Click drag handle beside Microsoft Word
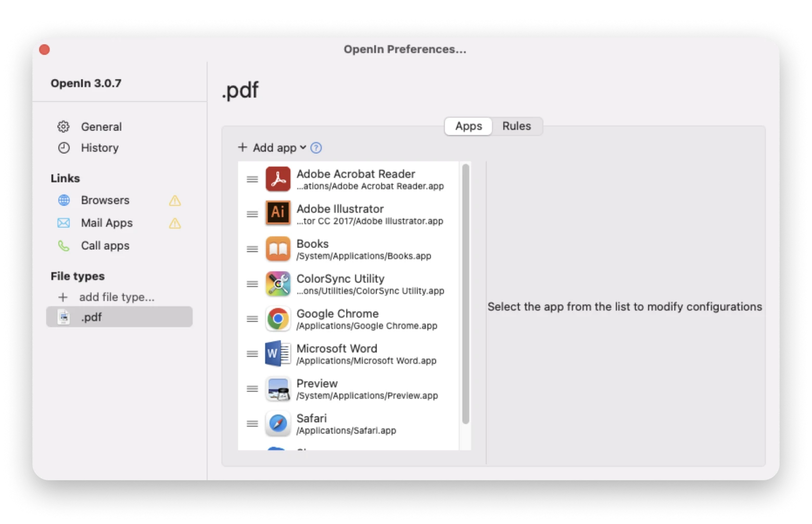Viewport: 812px width, 524px height. pyautogui.click(x=252, y=354)
